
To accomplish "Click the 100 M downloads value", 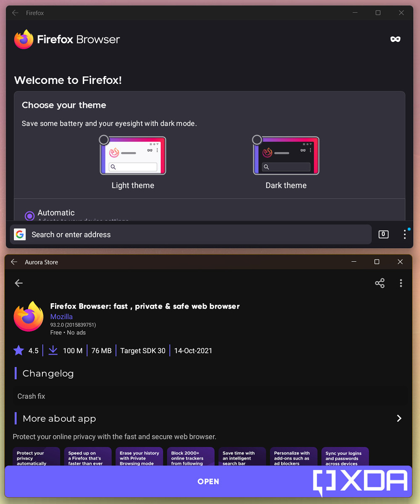I will pos(73,351).
